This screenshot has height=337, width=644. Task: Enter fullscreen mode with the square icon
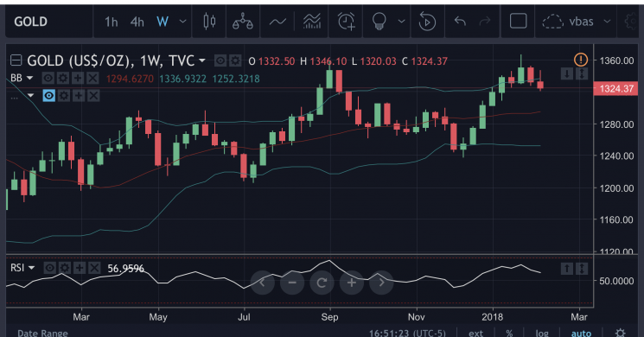[519, 21]
